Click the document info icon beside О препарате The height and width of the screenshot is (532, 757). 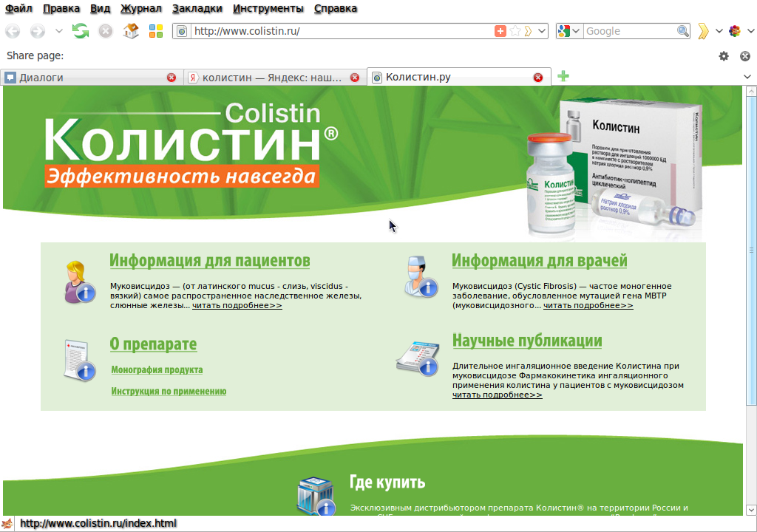(x=79, y=360)
